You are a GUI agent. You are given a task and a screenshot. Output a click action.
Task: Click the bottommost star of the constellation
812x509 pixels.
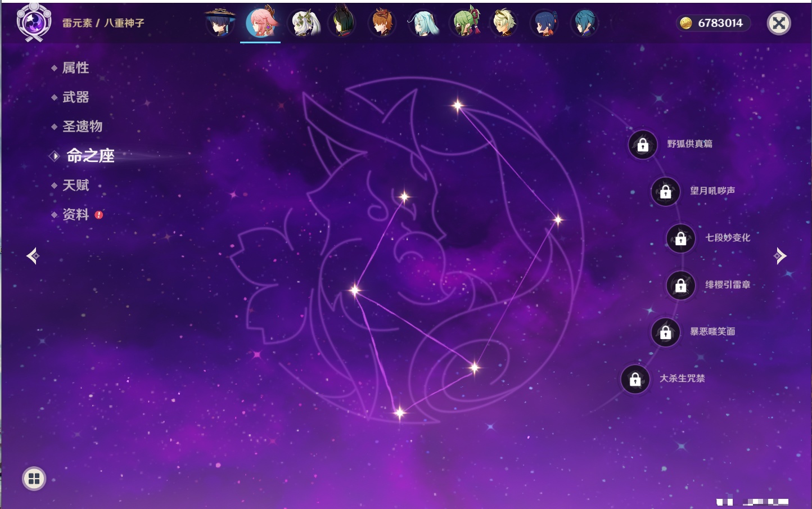[x=400, y=413]
